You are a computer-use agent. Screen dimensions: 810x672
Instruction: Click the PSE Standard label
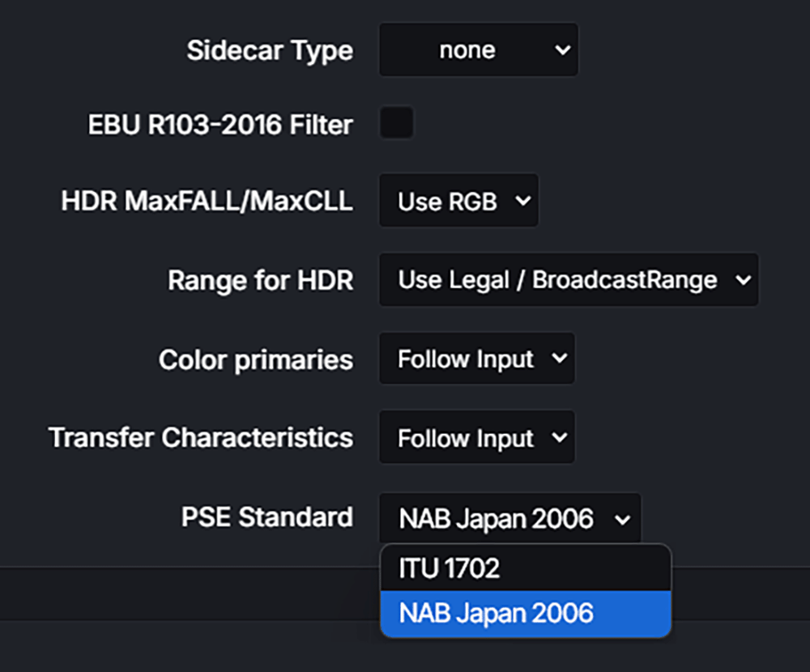click(x=267, y=517)
